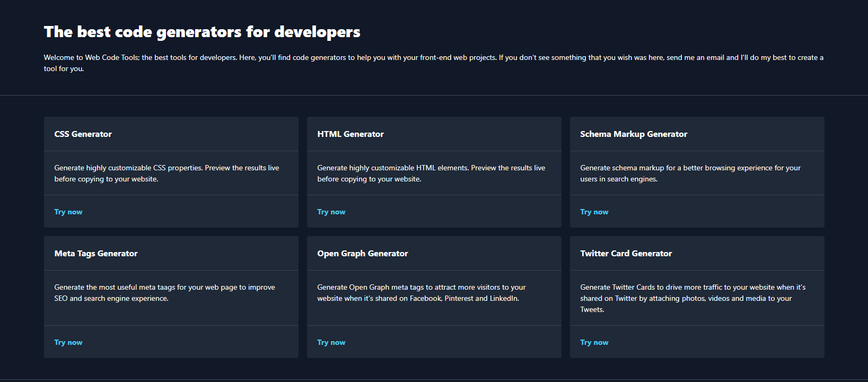Screen dimensions: 868x382
Task: Open Try now under CSS Generator
Action: 68,212
